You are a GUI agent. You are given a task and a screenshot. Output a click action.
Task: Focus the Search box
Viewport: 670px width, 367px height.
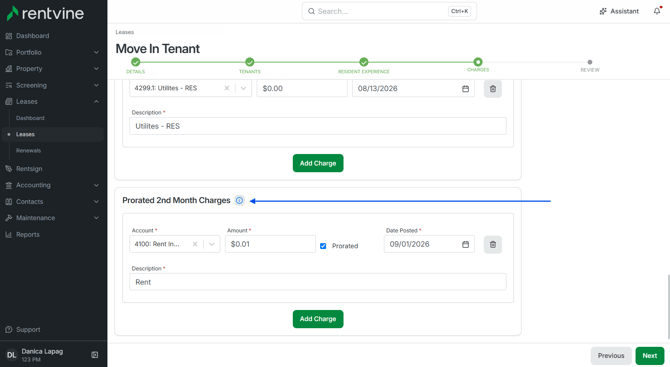[389, 11]
